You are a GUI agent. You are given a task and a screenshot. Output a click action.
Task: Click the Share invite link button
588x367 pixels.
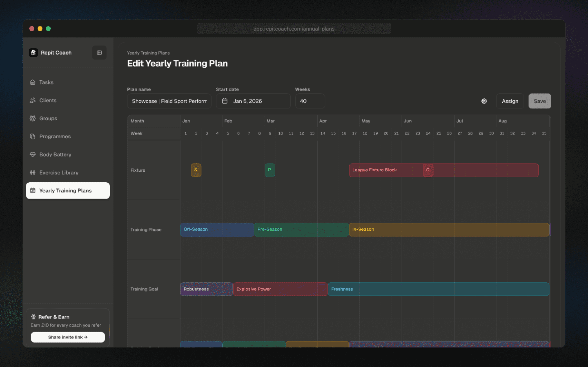[x=68, y=337]
